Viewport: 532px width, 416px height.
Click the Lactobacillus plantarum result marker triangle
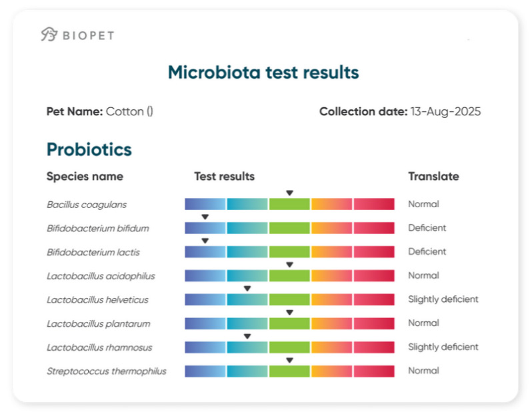(x=289, y=312)
